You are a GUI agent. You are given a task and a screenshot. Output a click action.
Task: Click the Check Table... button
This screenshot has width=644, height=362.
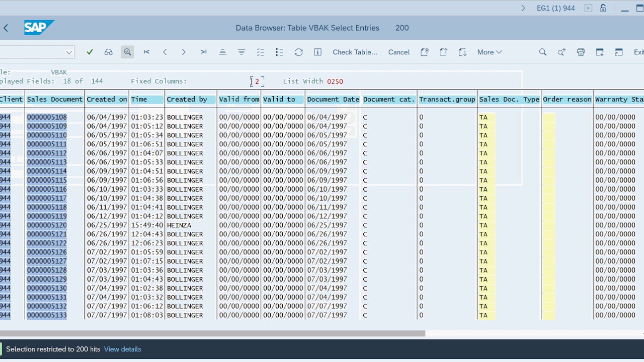pyautogui.click(x=355, y=52)
